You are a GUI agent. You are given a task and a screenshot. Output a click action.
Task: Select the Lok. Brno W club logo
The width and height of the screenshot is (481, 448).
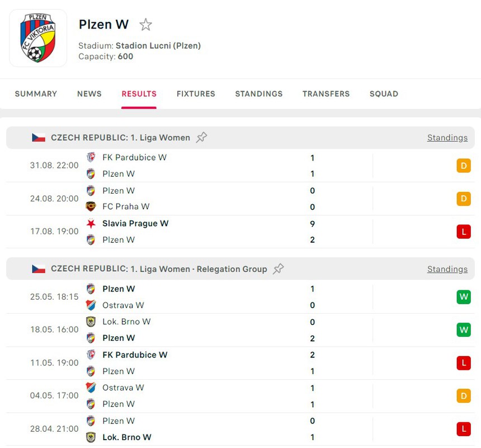91,322
